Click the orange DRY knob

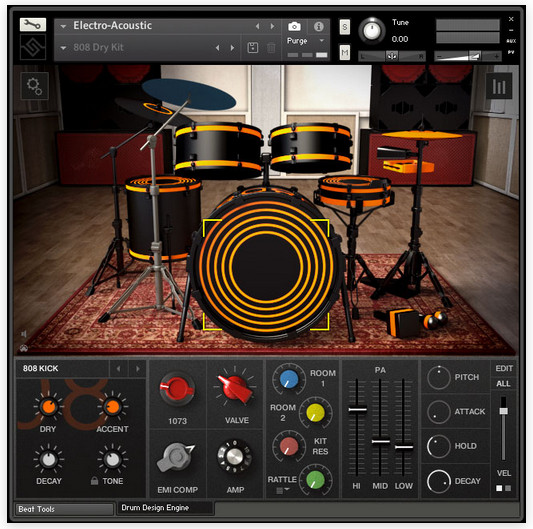point(48,407)
